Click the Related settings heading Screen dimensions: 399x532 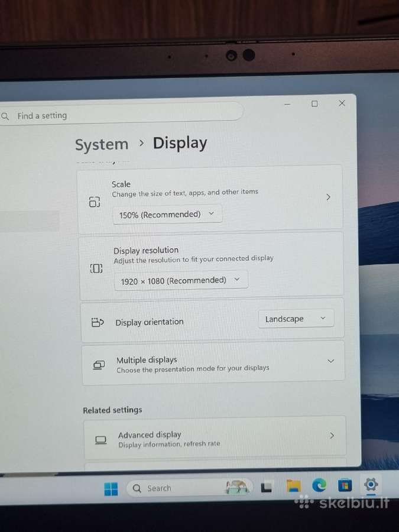112,410
